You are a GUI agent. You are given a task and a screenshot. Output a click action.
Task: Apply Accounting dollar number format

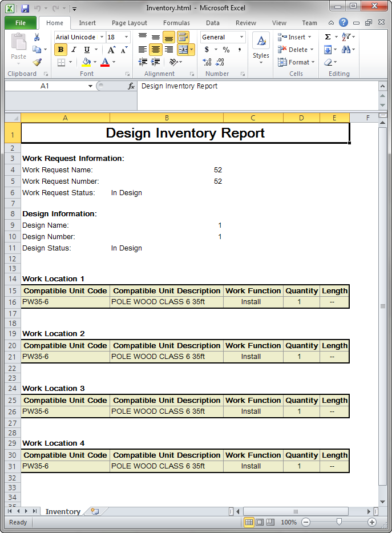coord(207,50)
